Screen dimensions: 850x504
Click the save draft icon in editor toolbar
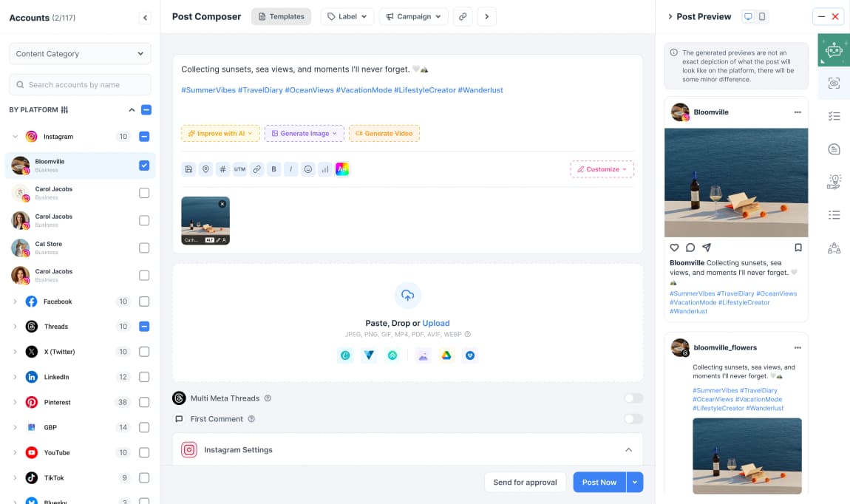pos(188,169)
